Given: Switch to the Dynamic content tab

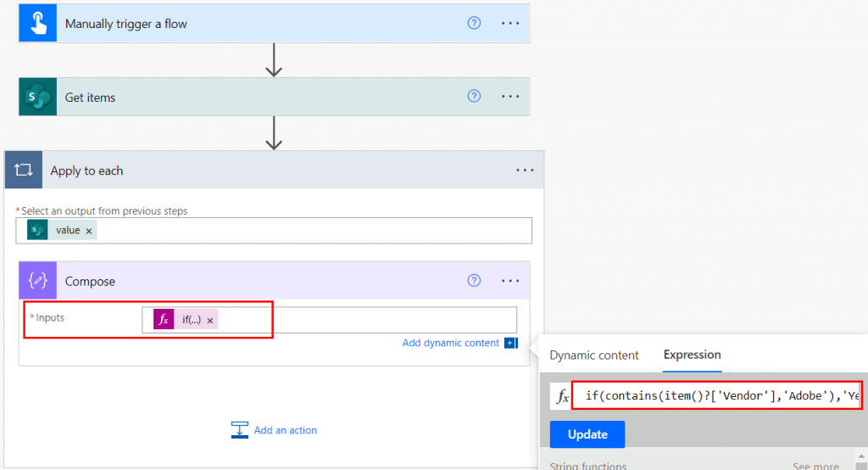Looking at the screenshot, I should tap(594, 355).
